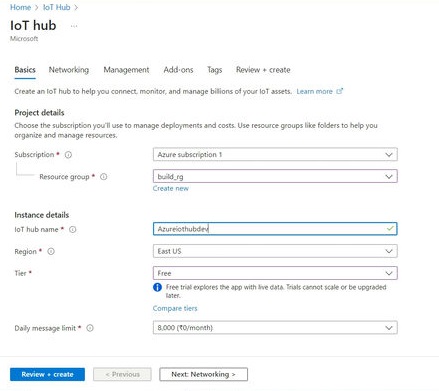Click into the IoT hub name text field

275,229
